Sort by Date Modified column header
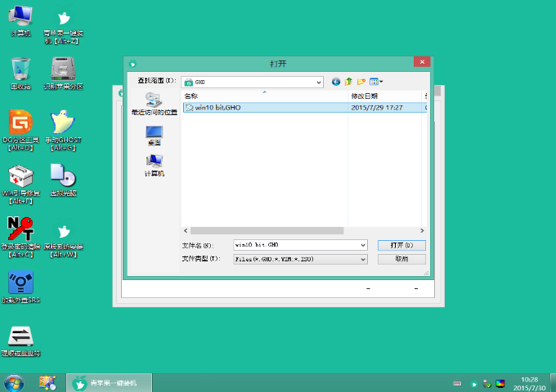The height and width of the screenshot is (392, 556). click(x=384, y=96)
